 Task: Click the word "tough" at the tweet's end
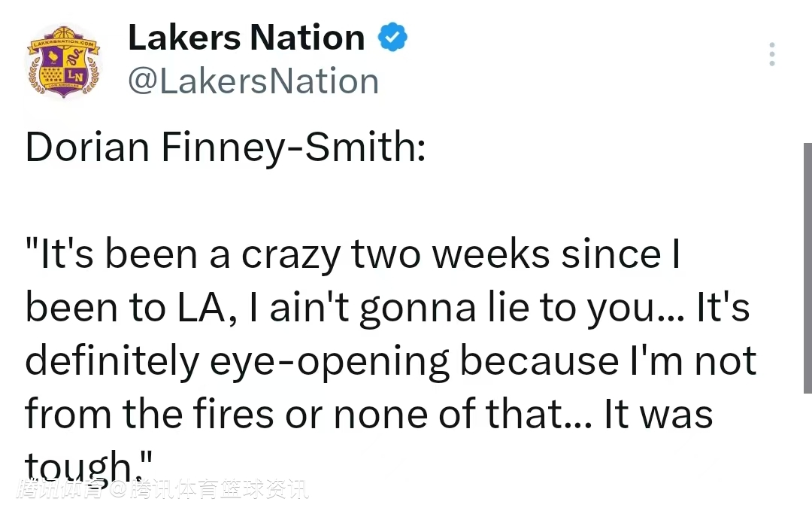coord(78,468)
